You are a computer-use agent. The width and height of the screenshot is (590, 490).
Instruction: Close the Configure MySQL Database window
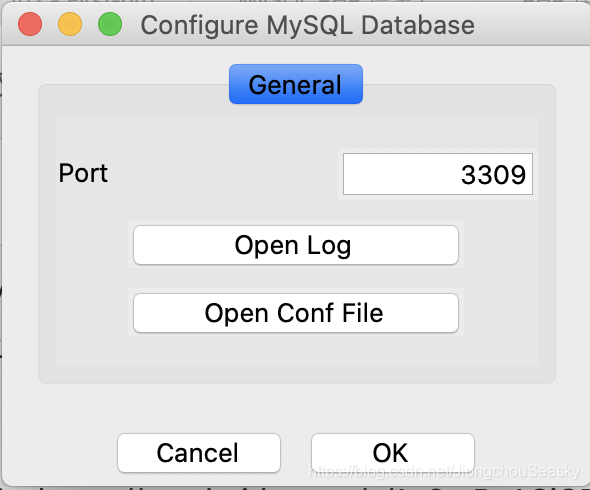pos(30,24)
